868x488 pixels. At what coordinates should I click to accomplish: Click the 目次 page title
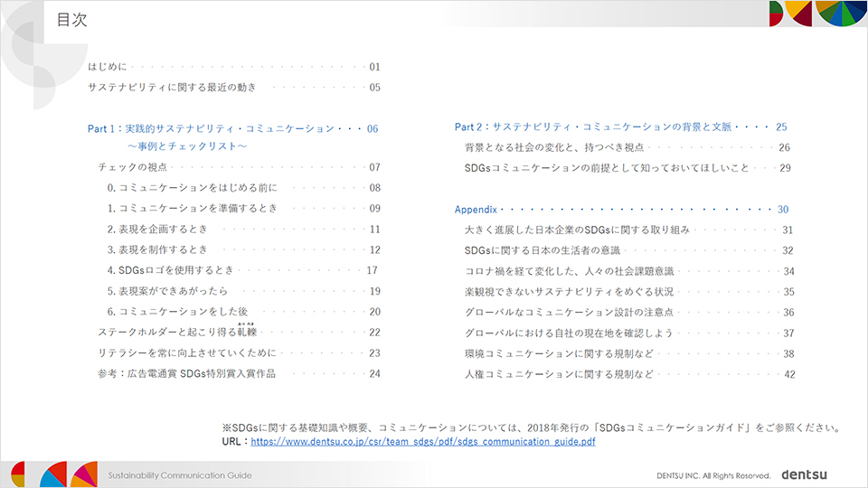coord(71,20)
